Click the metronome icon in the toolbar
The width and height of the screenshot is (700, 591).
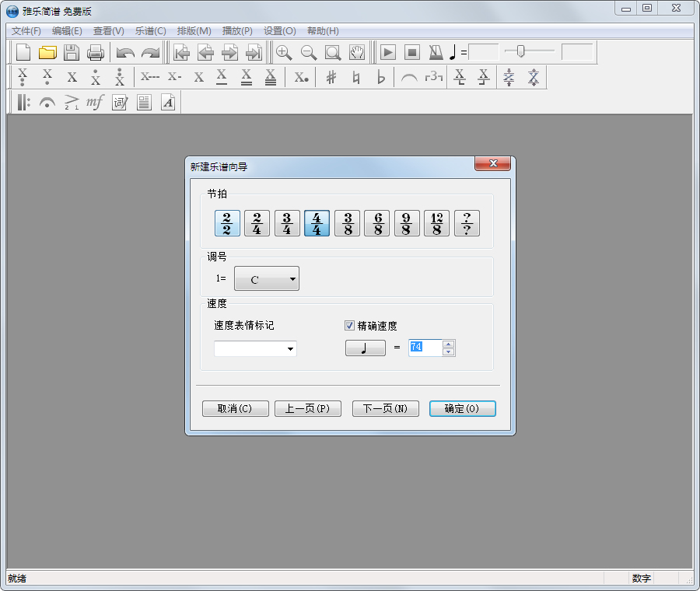coord(436,52)
